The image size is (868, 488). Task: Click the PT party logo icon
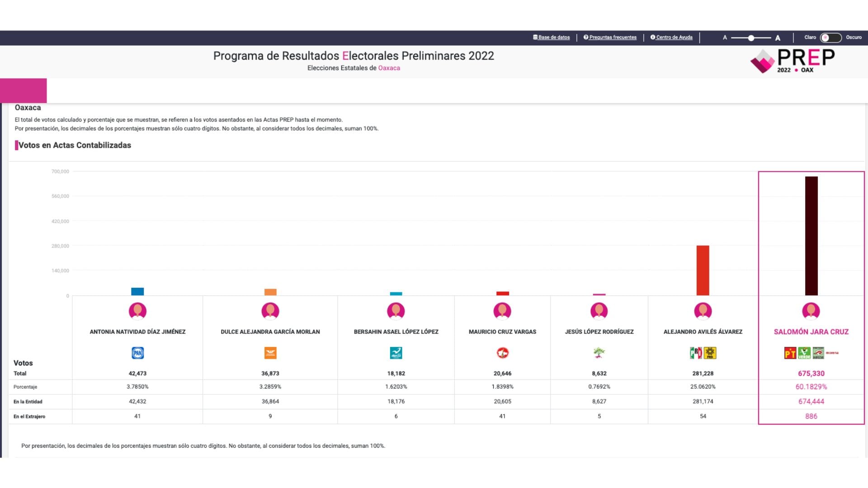790,353
